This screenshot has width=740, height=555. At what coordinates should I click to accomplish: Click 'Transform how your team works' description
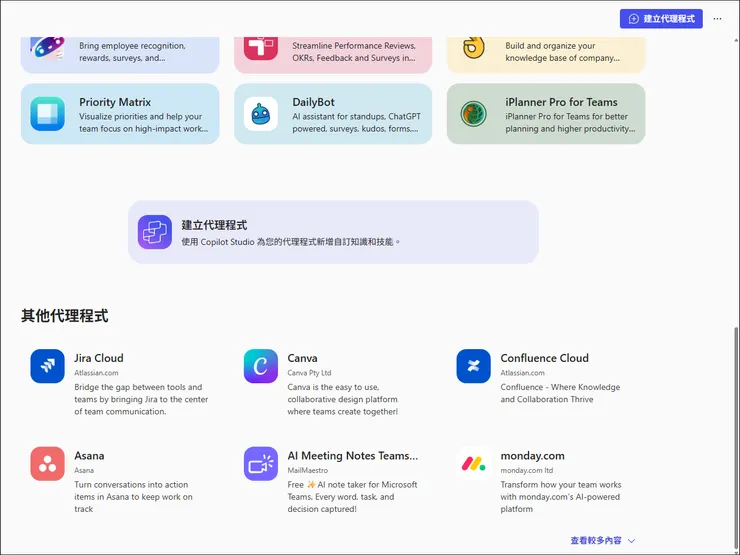pos(561,497)
